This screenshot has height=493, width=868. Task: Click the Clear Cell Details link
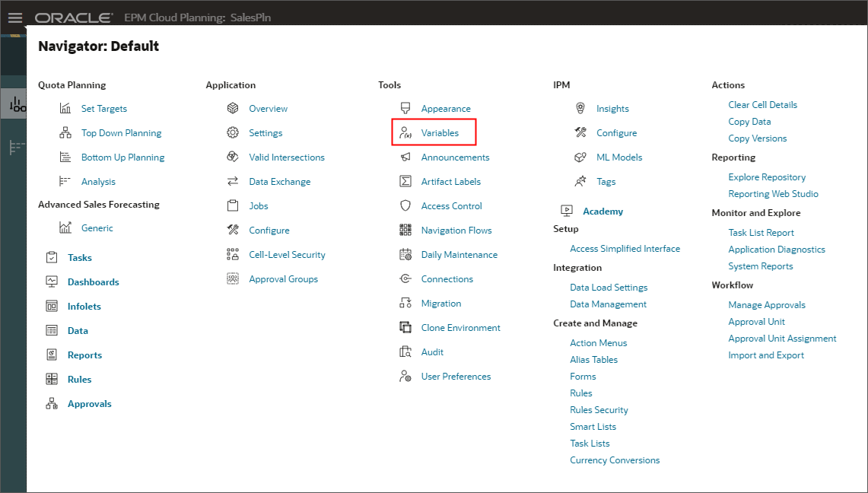coord(765,104)
